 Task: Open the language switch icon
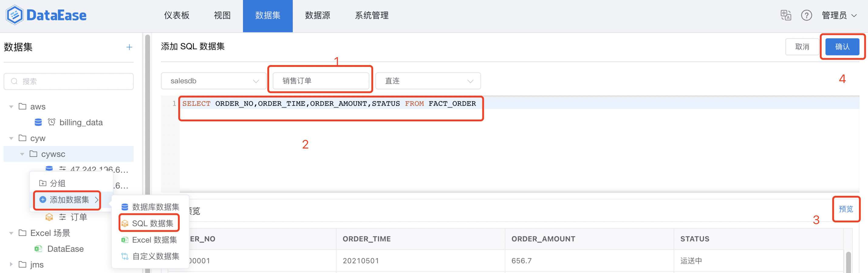(x=785, y=15)
